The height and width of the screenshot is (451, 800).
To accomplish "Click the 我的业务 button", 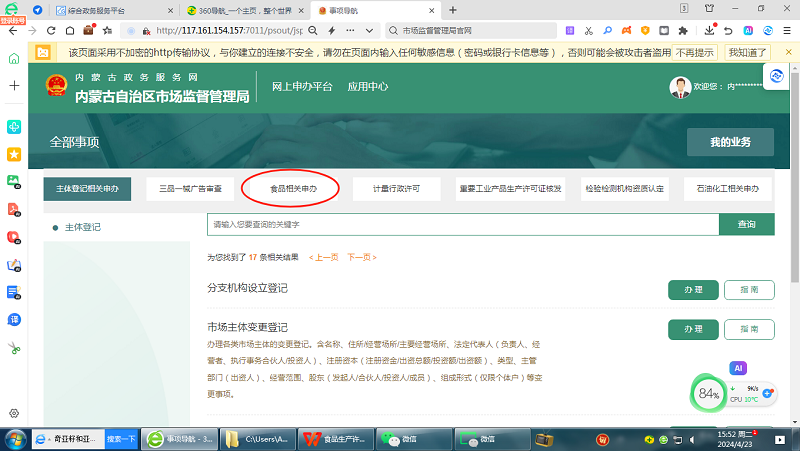I will (x=730, y=142).
